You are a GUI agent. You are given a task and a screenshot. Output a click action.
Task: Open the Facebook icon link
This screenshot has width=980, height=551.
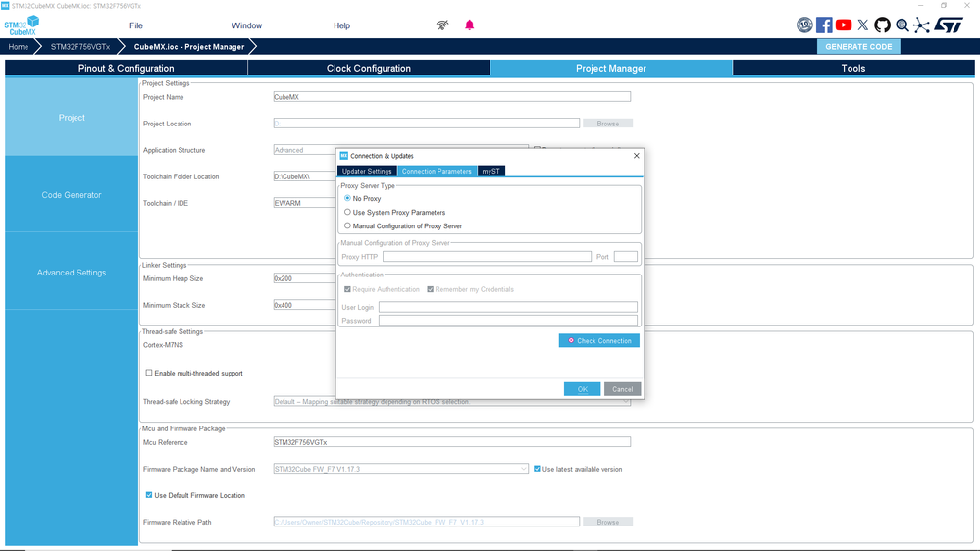pos(824,25)
